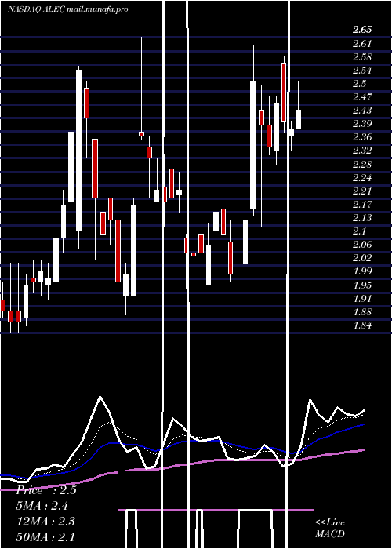The width and height of the screenshot is (392, 549).
Task: Click the 2.21 price axis label
Action: coord(362,191)
